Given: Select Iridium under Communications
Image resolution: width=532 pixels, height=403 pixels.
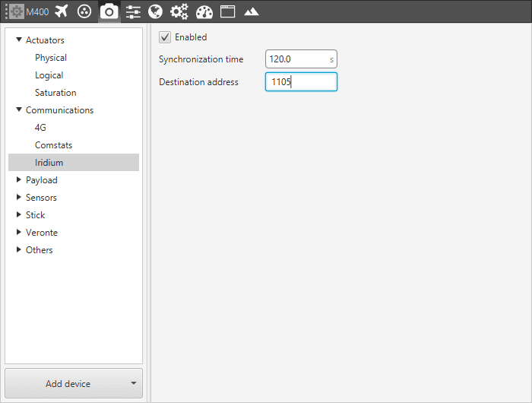Looking at the screenshot, I should coord(74,162).
